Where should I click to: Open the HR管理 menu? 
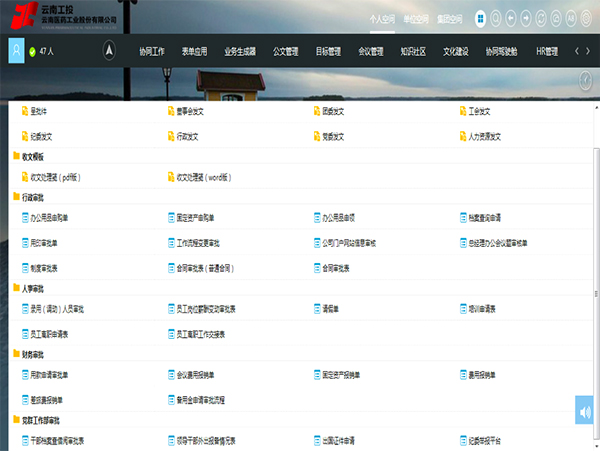[x=547, y=52]
